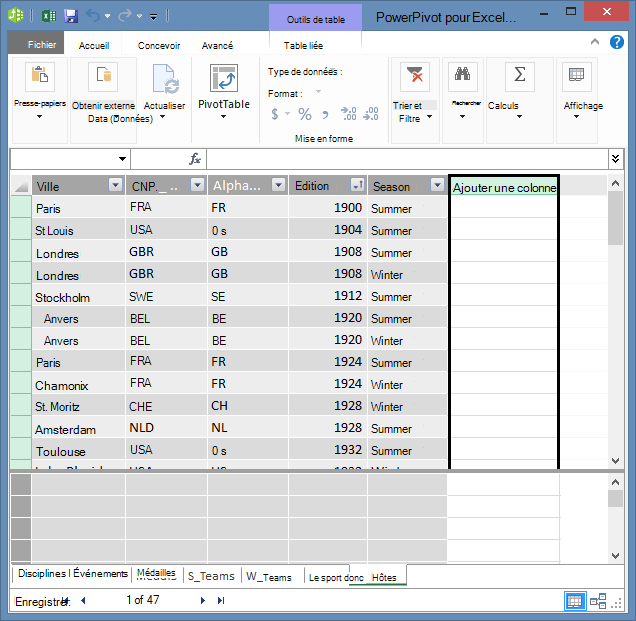
Task: Click the fx insert function button
Action: coord(195,159)
